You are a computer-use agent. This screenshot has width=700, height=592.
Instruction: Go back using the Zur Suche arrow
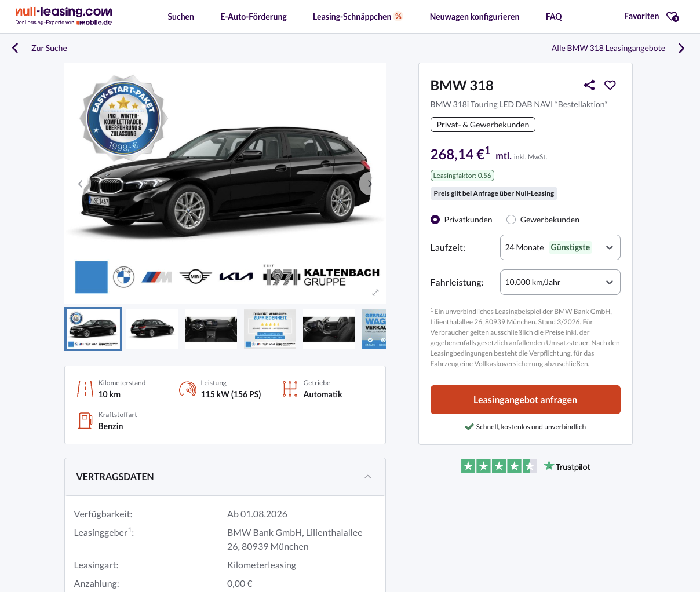click(16, 48)
